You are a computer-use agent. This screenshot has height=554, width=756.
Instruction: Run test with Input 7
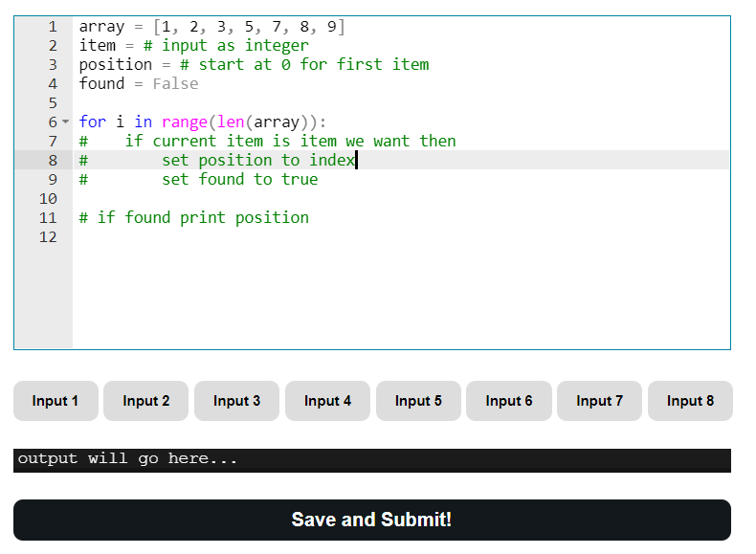coord(600,401)
